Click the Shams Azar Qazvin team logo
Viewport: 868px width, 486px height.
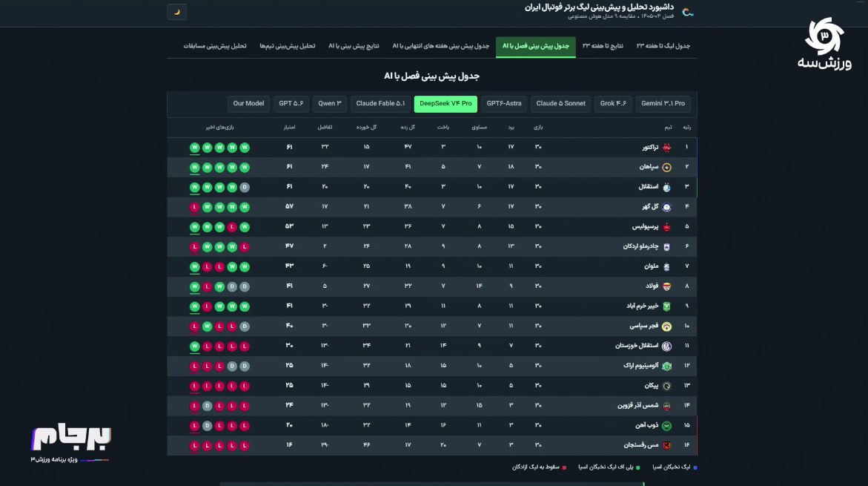click(666, 406)
